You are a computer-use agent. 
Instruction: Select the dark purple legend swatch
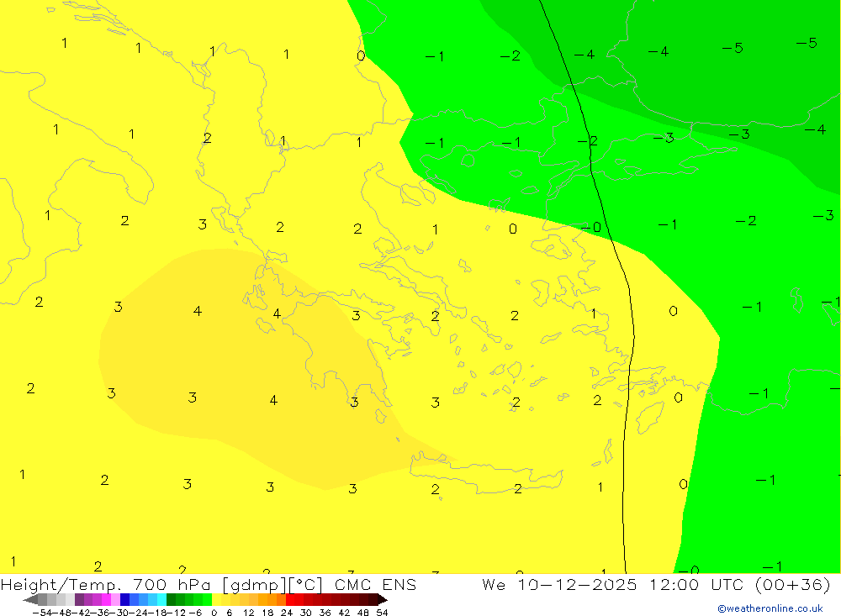(x=79, y=599)
